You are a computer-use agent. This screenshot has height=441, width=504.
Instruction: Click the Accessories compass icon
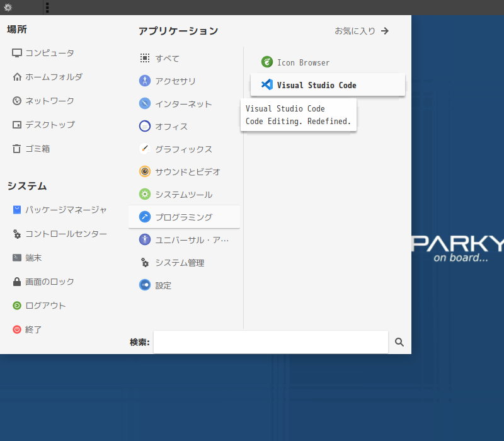[x=145, y=81]
